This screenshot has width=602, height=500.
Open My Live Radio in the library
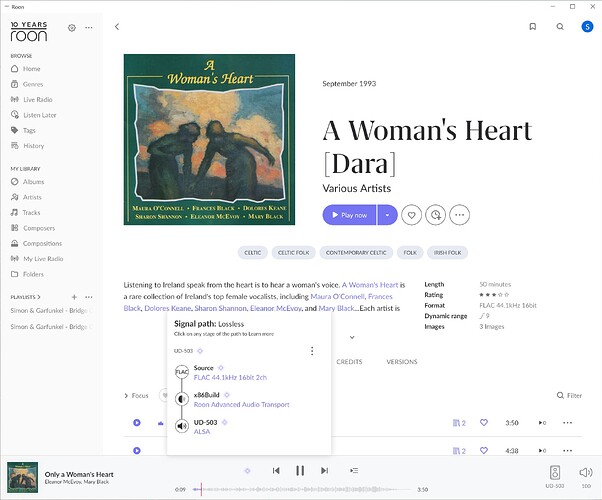pos(37,258)
